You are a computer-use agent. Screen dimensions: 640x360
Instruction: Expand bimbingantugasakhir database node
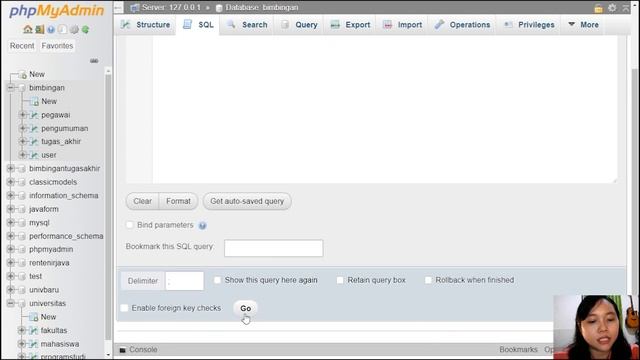(11, 168)
